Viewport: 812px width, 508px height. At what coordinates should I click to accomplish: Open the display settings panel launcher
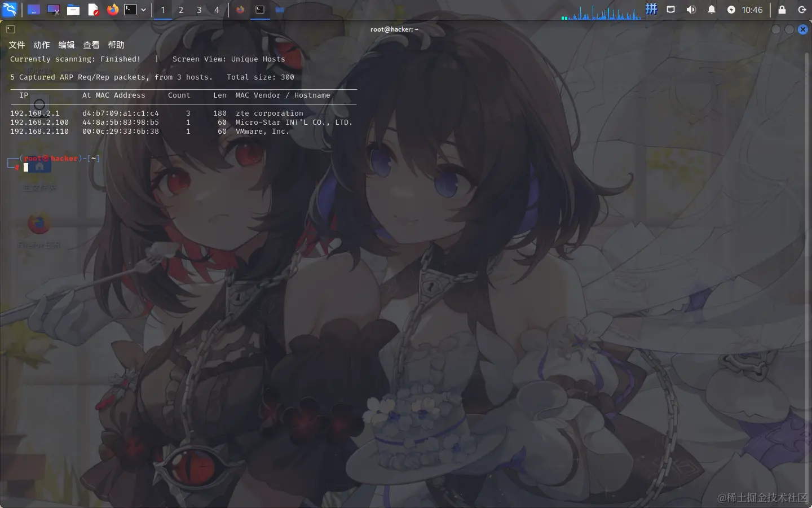click(x=54, y=10)
